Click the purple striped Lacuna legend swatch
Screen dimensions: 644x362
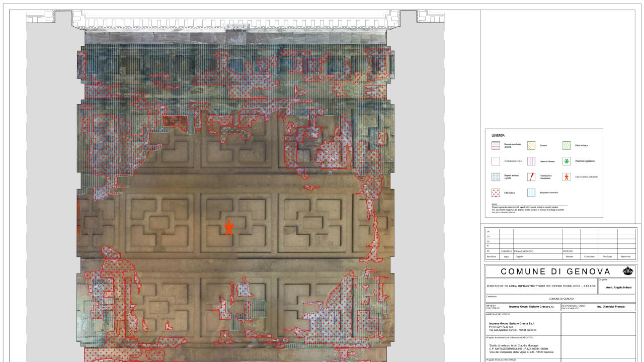point(531,161)
